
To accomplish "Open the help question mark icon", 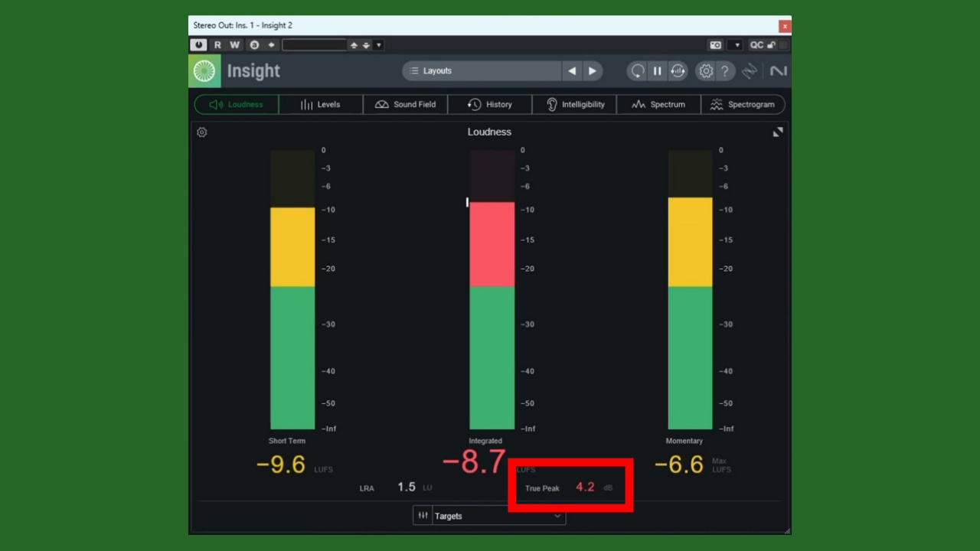I will click(x=724, y=71).
